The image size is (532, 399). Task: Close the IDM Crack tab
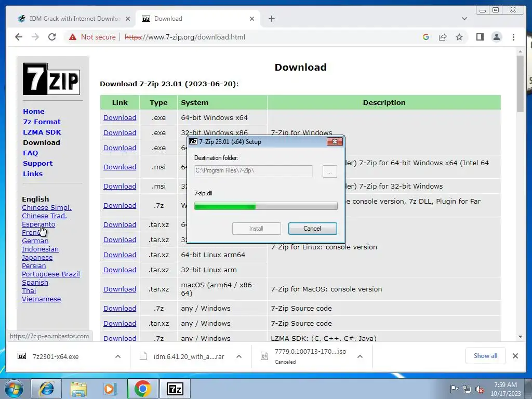(128, 19)
